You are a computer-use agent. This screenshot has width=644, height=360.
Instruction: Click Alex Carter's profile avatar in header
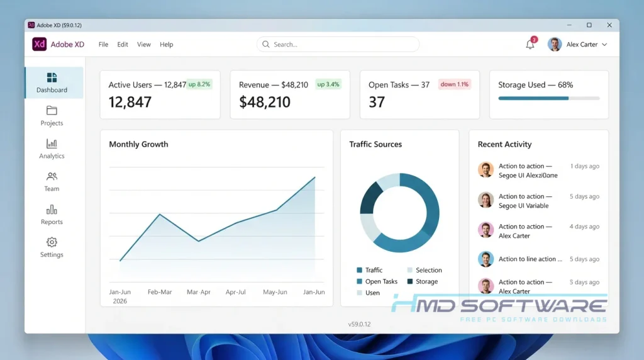pos(555,45)
